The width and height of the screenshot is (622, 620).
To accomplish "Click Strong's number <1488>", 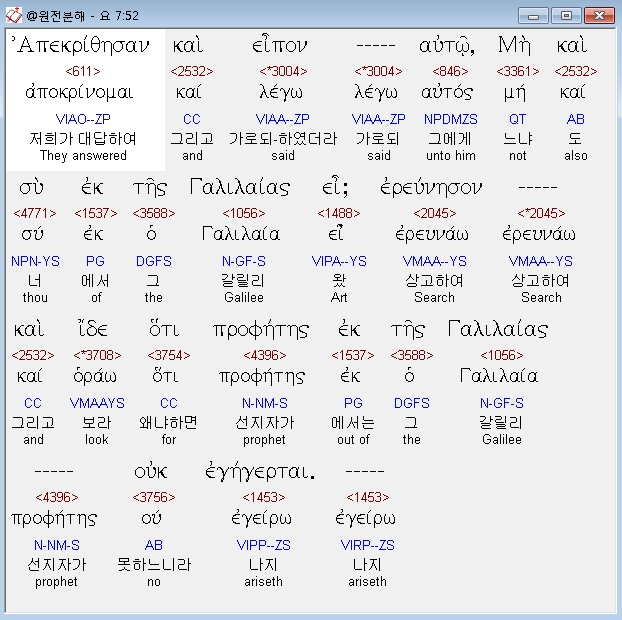I will [x=339, y=213].
